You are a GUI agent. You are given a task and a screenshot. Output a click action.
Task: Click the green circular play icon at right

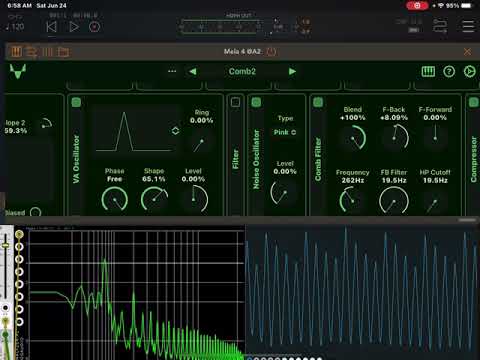tap(470, 71)
